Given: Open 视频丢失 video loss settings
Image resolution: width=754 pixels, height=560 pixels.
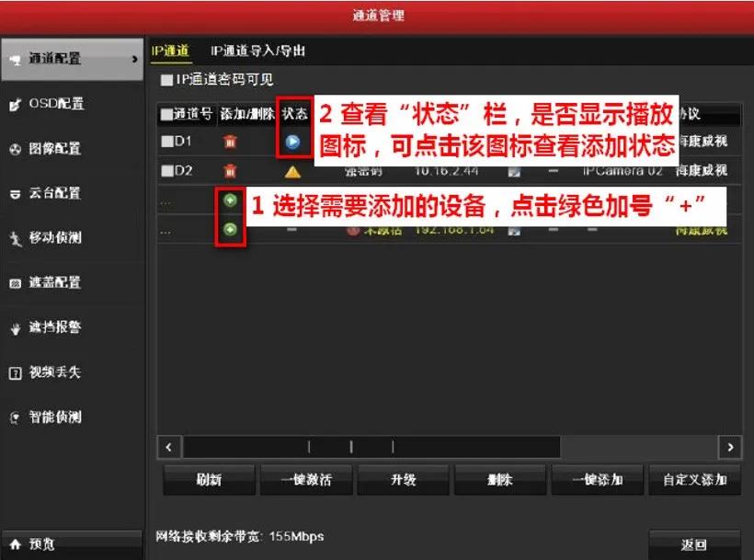Looking at the screenshot, I should [x=53, y=372].
